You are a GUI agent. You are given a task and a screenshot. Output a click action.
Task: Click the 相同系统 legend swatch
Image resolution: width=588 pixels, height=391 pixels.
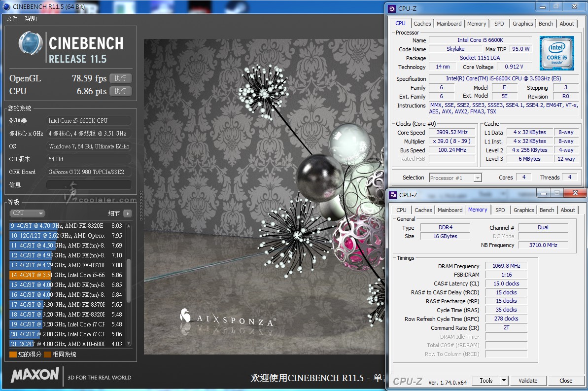[47, 355]
